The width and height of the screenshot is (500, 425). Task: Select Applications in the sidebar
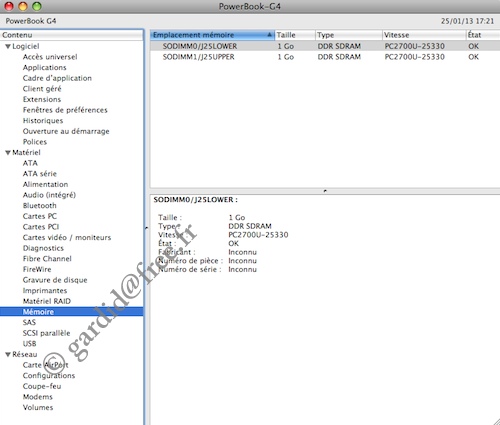45,68
